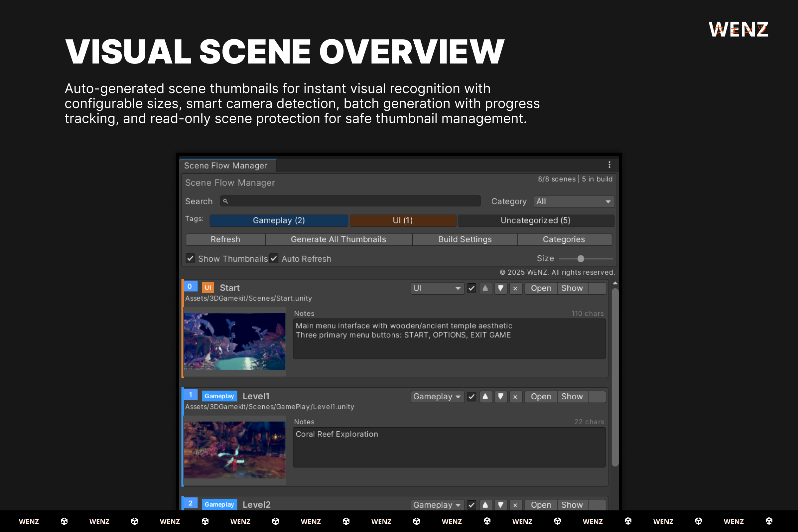Toggle Show Thumbnails checkbox
This screenshot has width=798, height=532.
click(x=190, y=259)
